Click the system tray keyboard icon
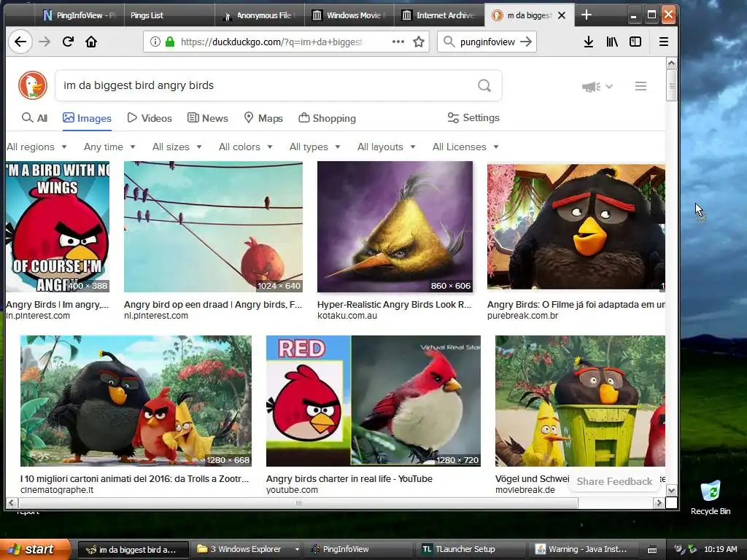747x560 pixels. point(652,550)
